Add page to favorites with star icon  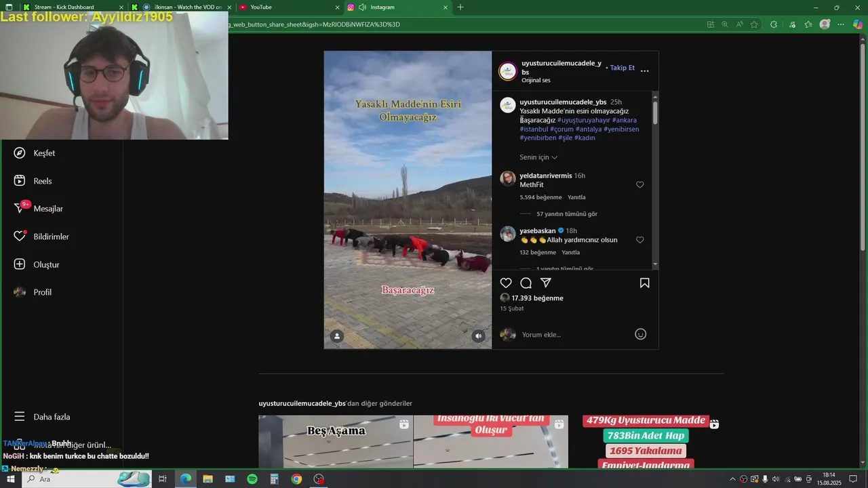tap(754, 24)
